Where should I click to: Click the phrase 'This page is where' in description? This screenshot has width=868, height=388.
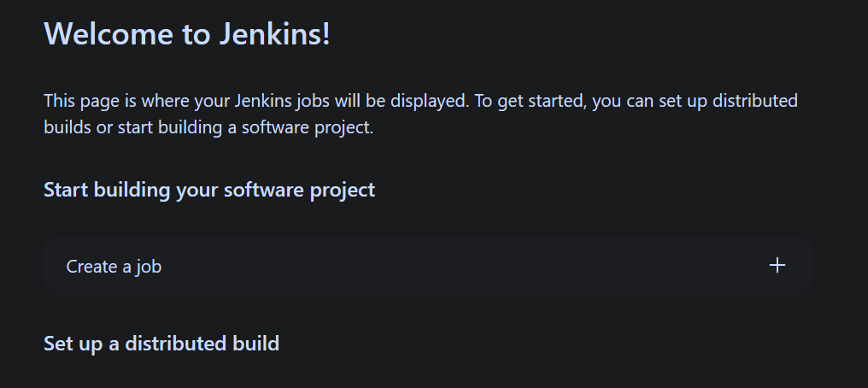pos(117,102)
